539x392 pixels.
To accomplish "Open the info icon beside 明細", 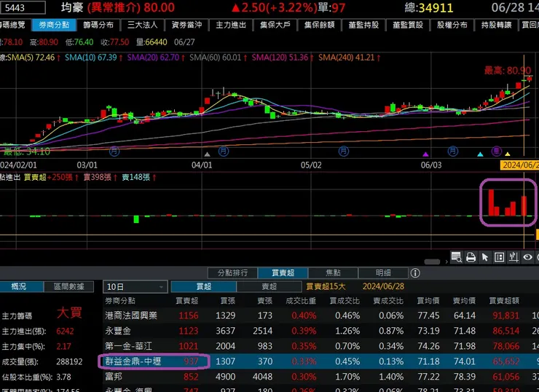I will tap(415, 273).
